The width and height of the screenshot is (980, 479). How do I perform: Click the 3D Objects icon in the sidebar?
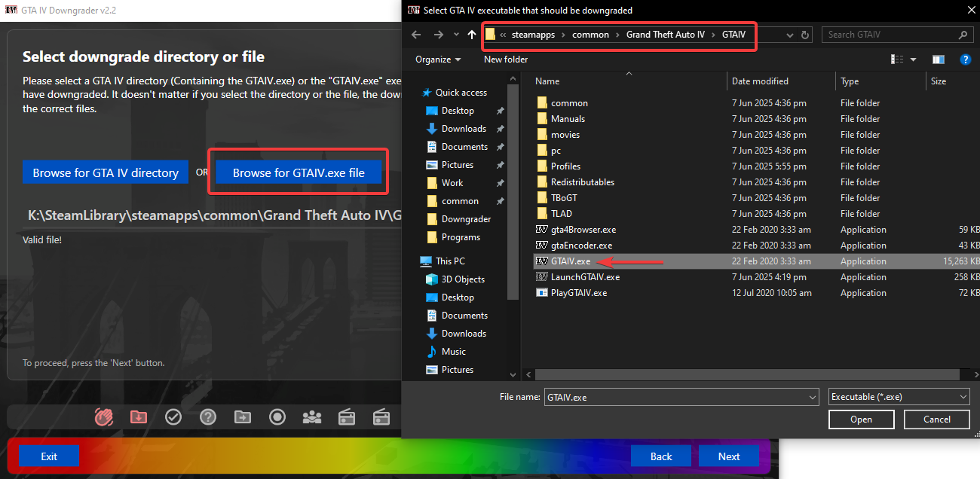(432, 279)
